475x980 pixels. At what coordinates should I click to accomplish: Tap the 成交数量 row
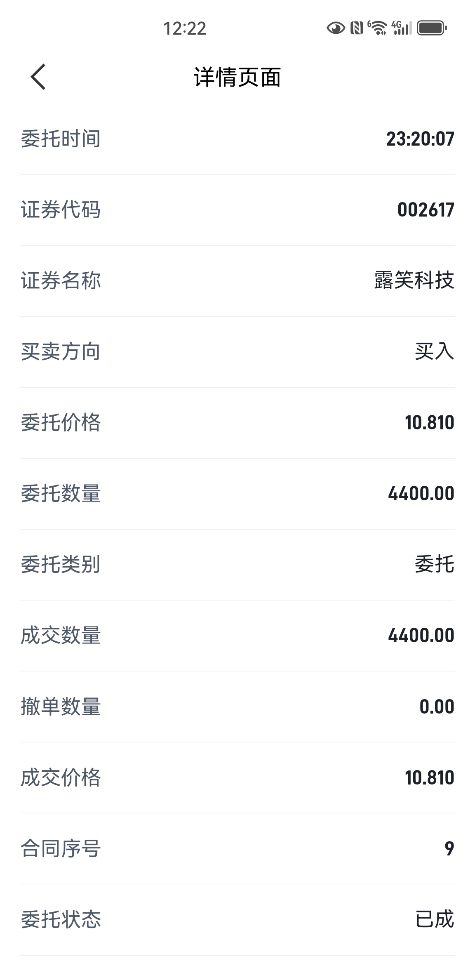pyautogui.click(x=237, y=636)
